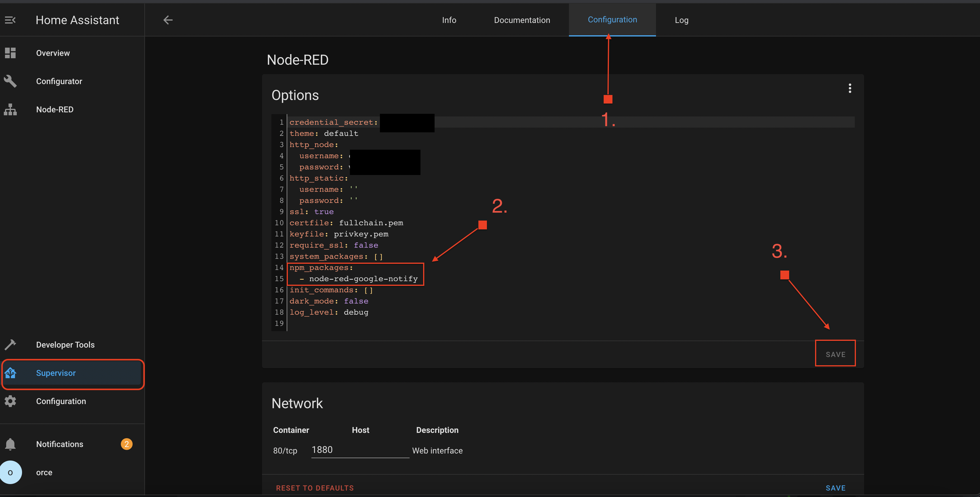The height and width of the screenshot is (497, 980).
Task: Open the Options three-dot menu
Action: click(x=849, y=88)
